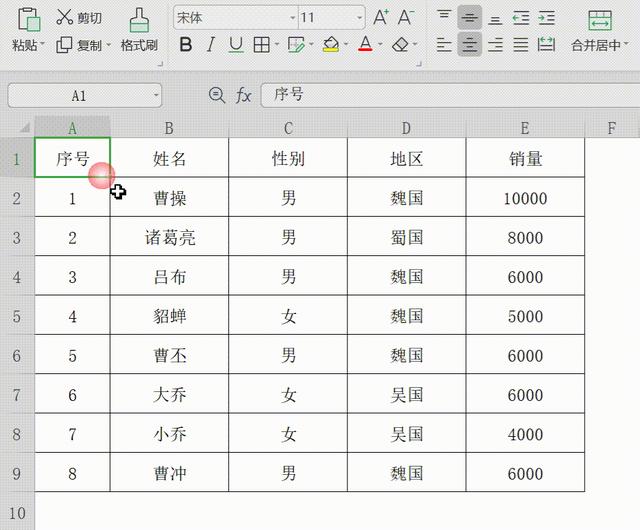Toggle Bold formatting
The height and width of the screenshot is (530, 640).
tap(186, 45)
